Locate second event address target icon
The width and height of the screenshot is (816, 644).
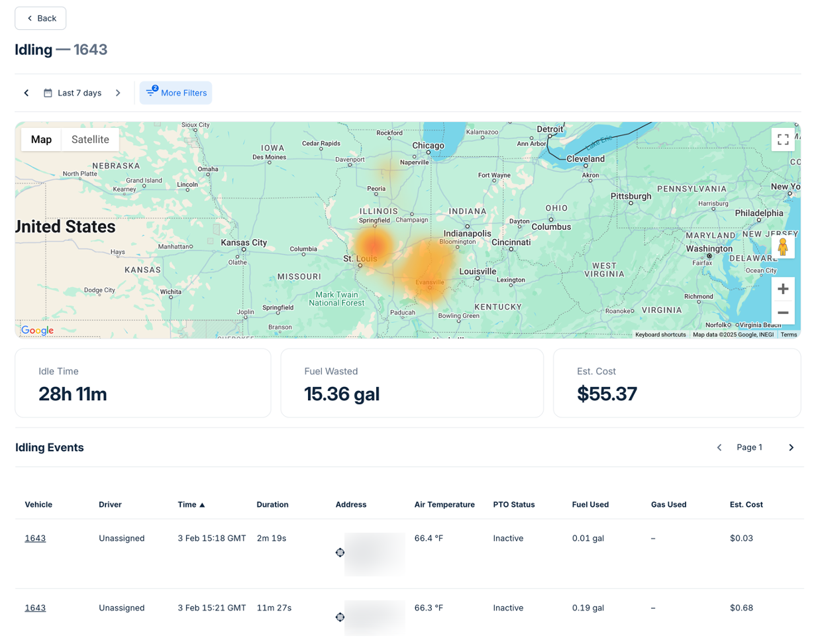pos(340,617)
